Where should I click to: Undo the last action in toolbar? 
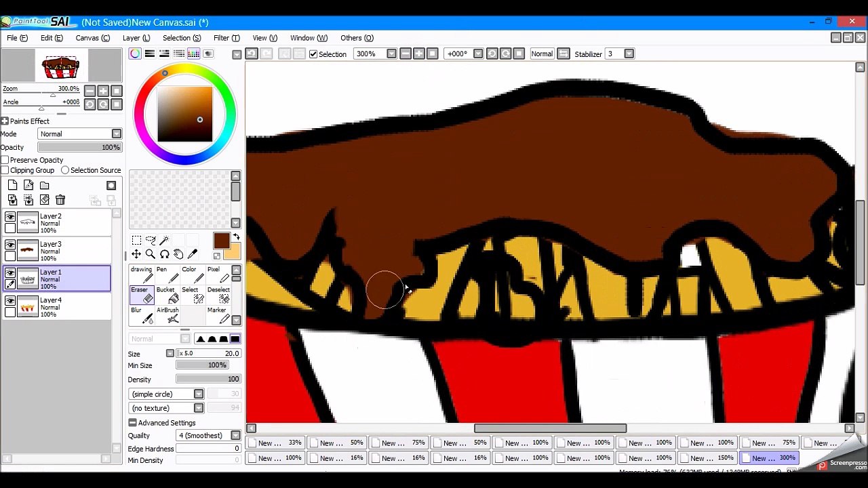coord(252,54)
